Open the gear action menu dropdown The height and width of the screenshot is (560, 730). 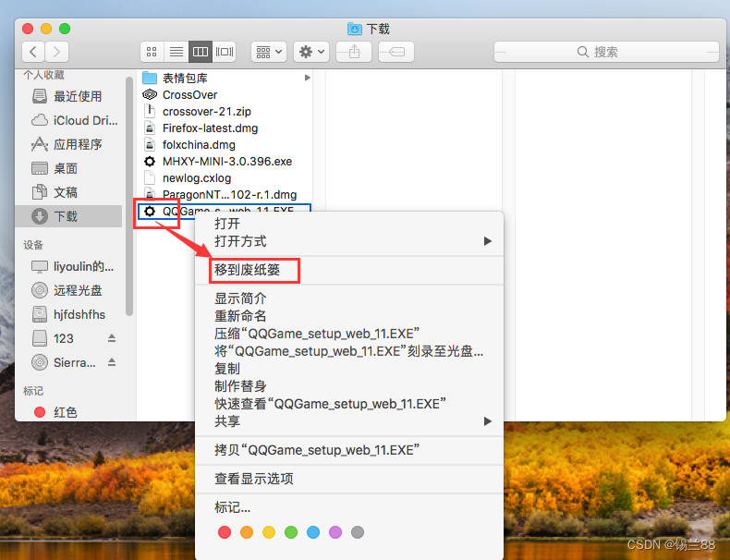click(311, 52)
